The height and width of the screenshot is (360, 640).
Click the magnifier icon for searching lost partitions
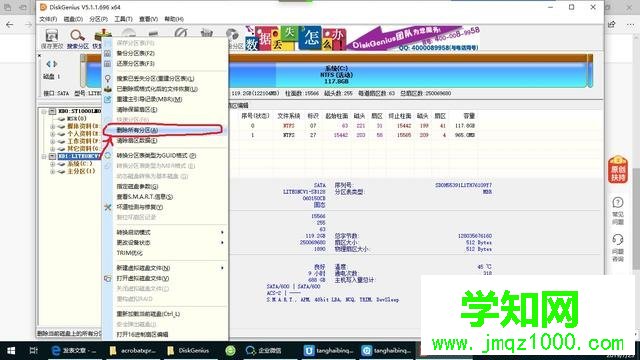[x=107, y=78]
